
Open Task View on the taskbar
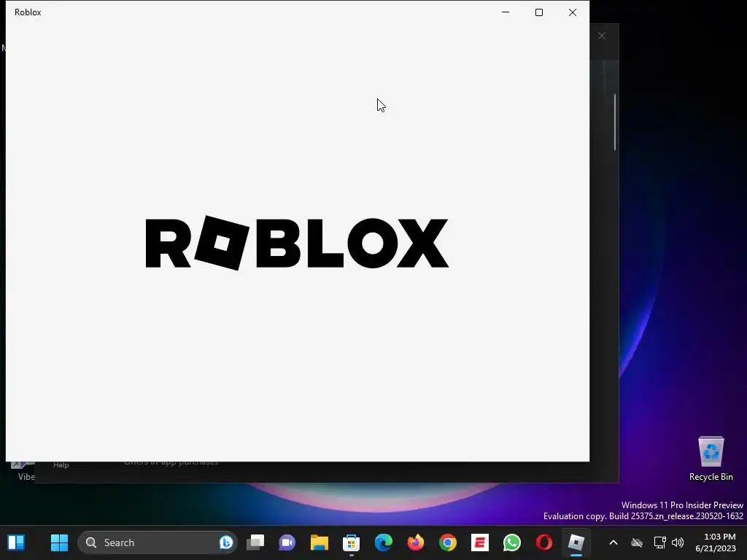pyautogui.click(x=255, y=542)
